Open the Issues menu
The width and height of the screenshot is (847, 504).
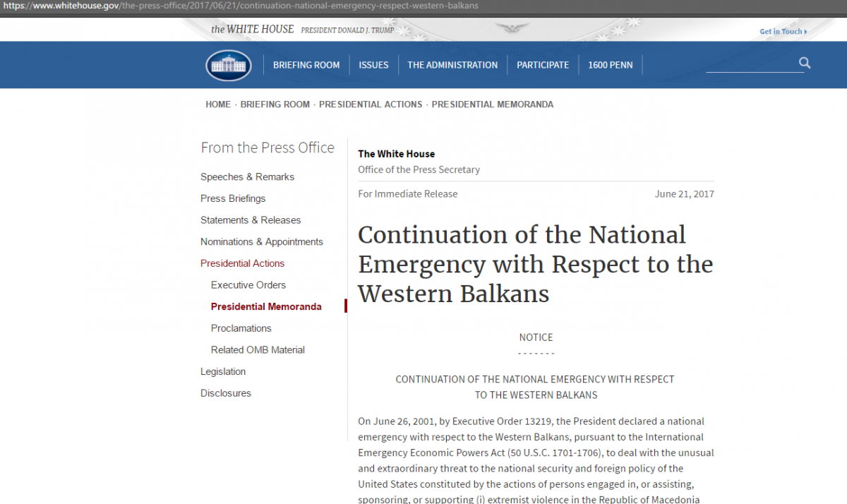pyautogui.click(x=373, y=65)
